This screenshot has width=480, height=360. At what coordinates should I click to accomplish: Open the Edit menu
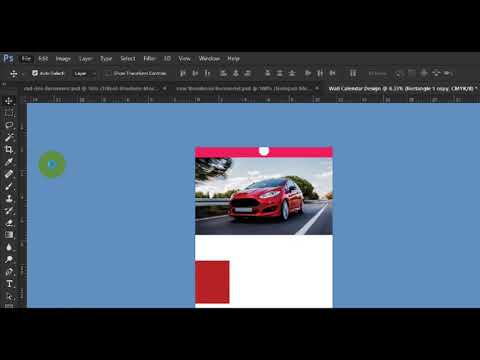pos(43,59)
